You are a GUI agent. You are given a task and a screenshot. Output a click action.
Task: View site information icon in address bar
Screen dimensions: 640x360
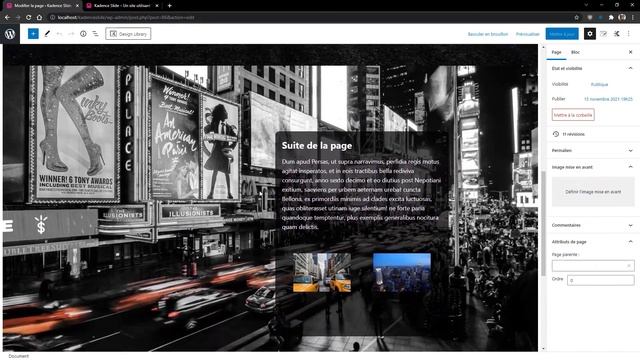[53, 18]
